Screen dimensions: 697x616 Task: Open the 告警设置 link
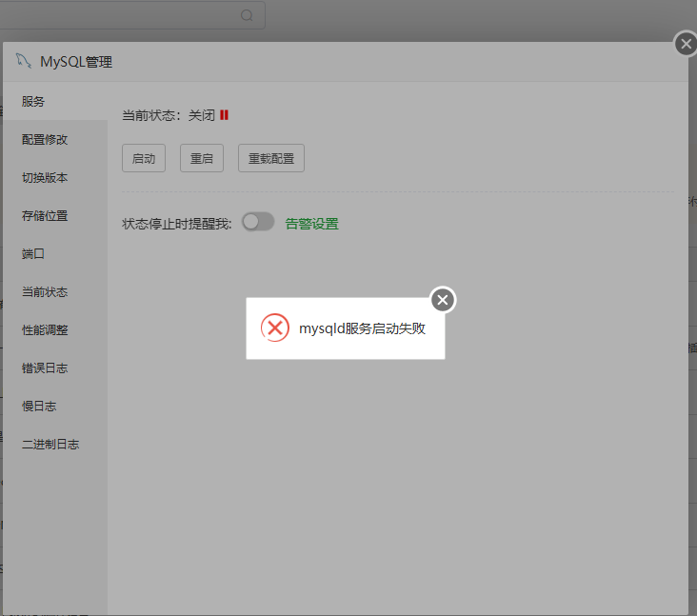pyautogui.click(x=311, y=224)
